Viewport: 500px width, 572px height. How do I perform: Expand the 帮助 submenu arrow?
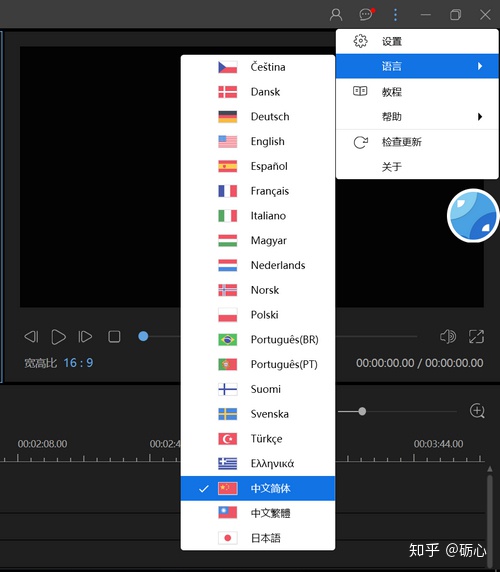click(480, 117)
